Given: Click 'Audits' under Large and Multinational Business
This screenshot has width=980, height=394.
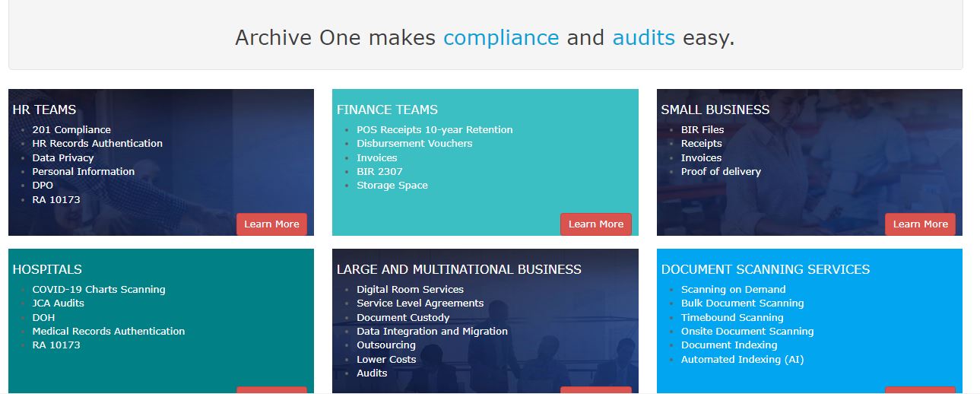Looking at the screenshot, I should [372, 373].
